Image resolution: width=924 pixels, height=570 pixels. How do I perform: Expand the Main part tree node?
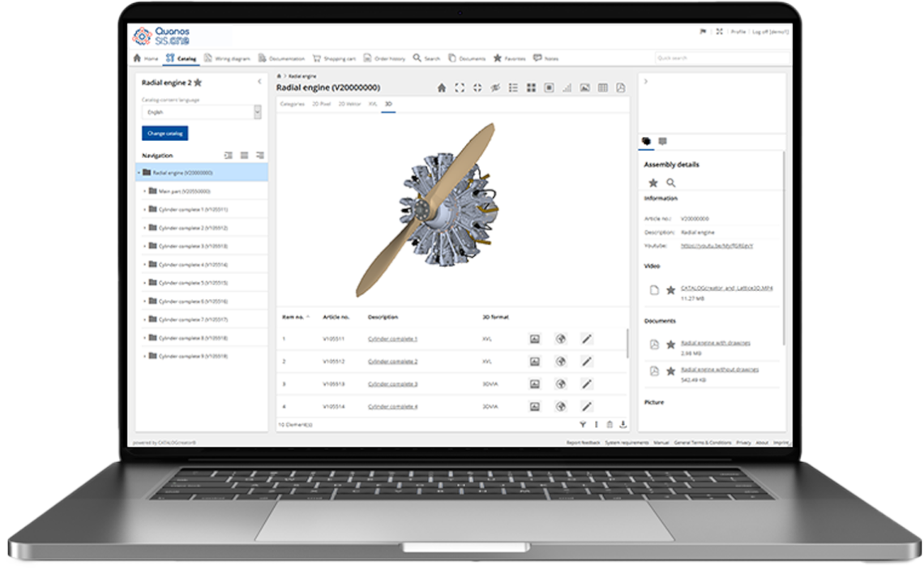144,191
